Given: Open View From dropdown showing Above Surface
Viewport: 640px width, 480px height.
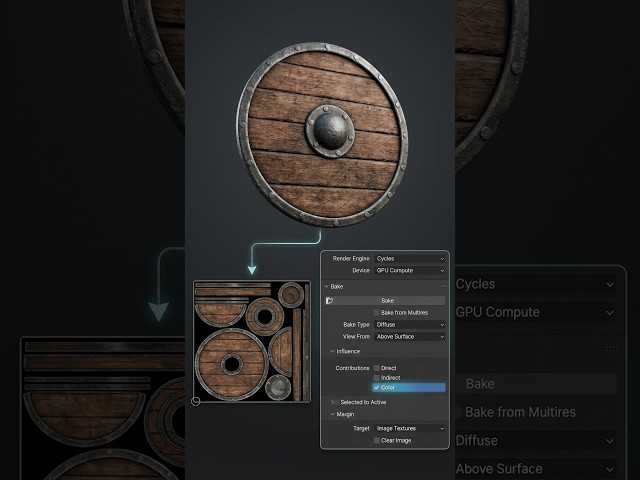Looking at the screenshot, I should coord(410,337).
